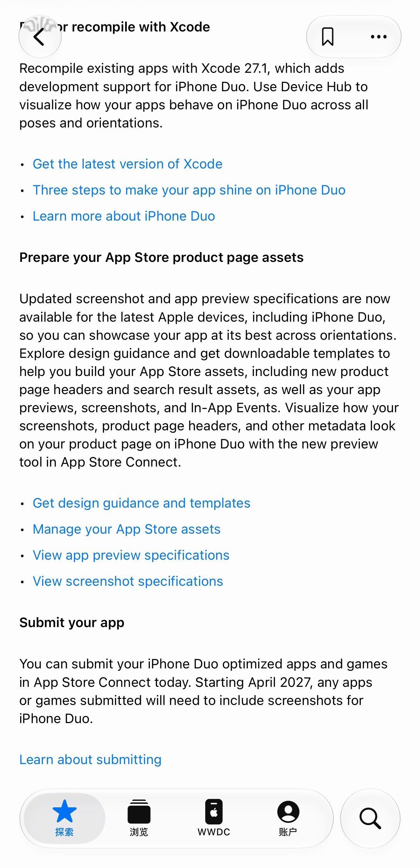Open 'View screenshot specifications' link

coord(128,581)
